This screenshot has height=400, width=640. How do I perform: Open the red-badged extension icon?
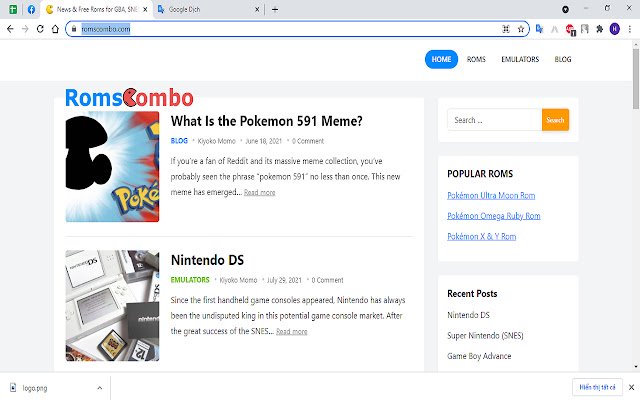tap(570, 29)
